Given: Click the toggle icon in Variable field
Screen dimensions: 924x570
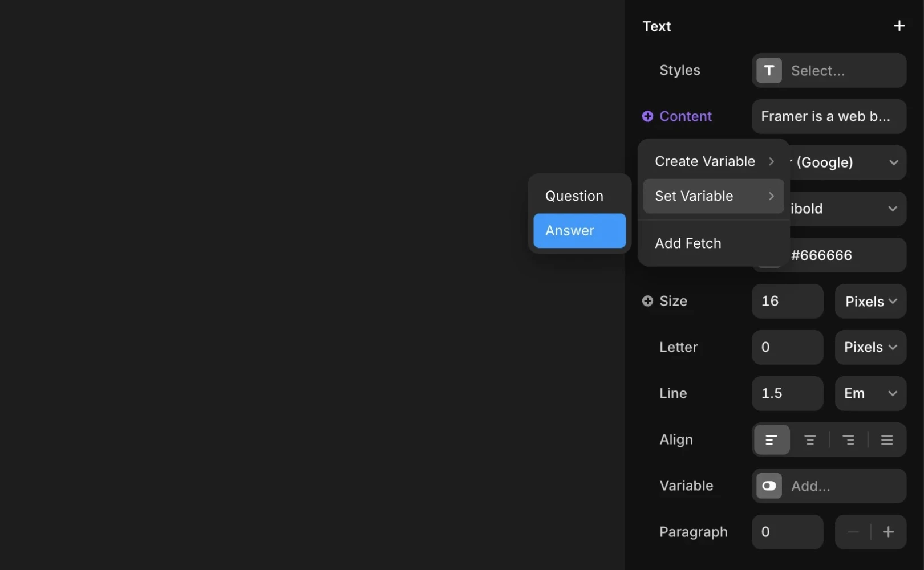Looking at the screenshot, I should click(x=769, y=486).
